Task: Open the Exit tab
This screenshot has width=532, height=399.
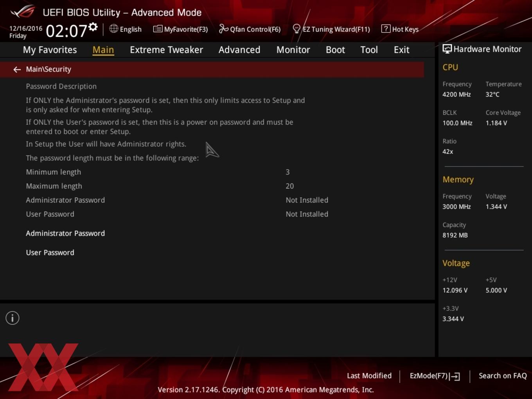Action: click(401, 50)
